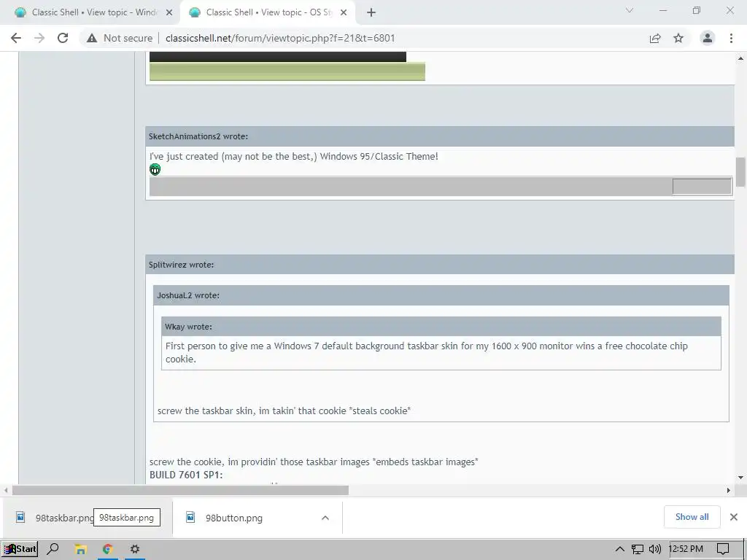This screenshot has width=747, height=560.
Task: Click the horizontal scroll left arrow
Action: (6, 490)
